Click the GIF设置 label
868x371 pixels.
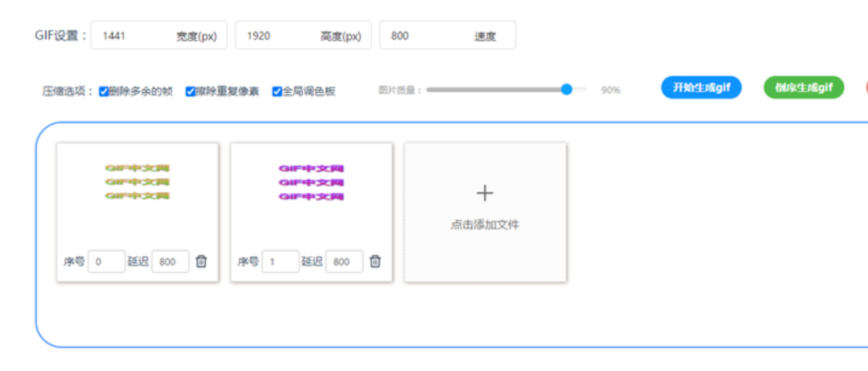(x=61, y=36)
